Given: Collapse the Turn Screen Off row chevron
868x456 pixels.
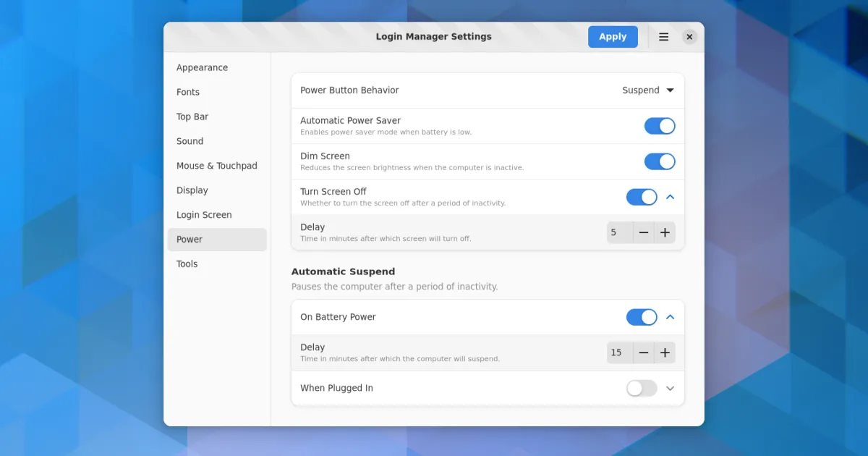Looking at the screenshot, I should tap(670, 197).
